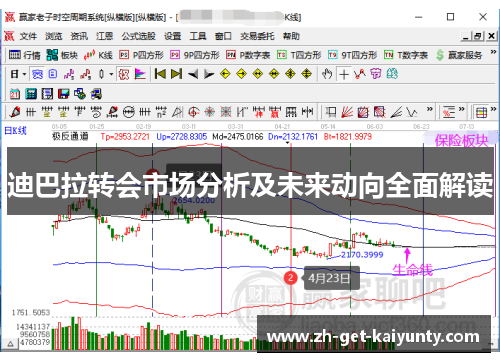Screen dimensions: 500x362
Task: Click the Bt=1821.9979 value
Action: click(x=348, y=136)
